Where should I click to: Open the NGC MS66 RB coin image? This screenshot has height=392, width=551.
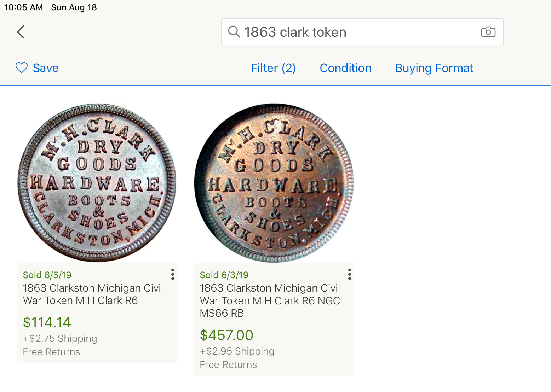tap(274, 183)
